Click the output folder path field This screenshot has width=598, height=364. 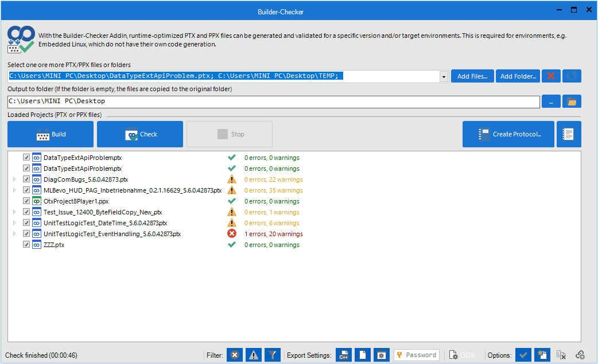pyautogui.click(x=273, y=101)
